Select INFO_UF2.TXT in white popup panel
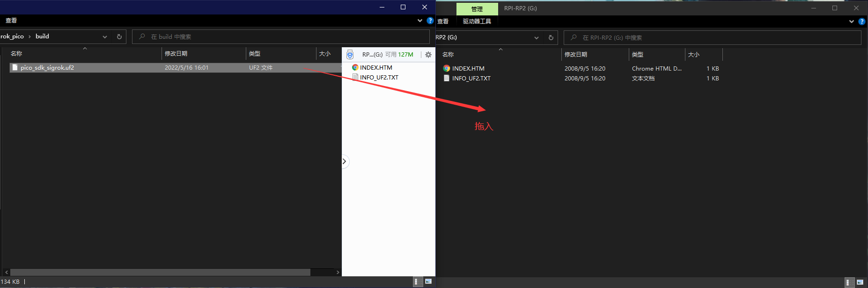Viewport: 868px width, 288px height. tap(379, 78)
